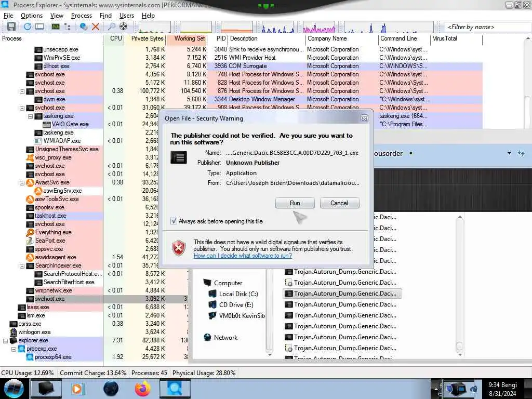This screenshot has width=532, height=399.
Task: Click the winlogon.exe process icon
Action: tap(14, 332)
